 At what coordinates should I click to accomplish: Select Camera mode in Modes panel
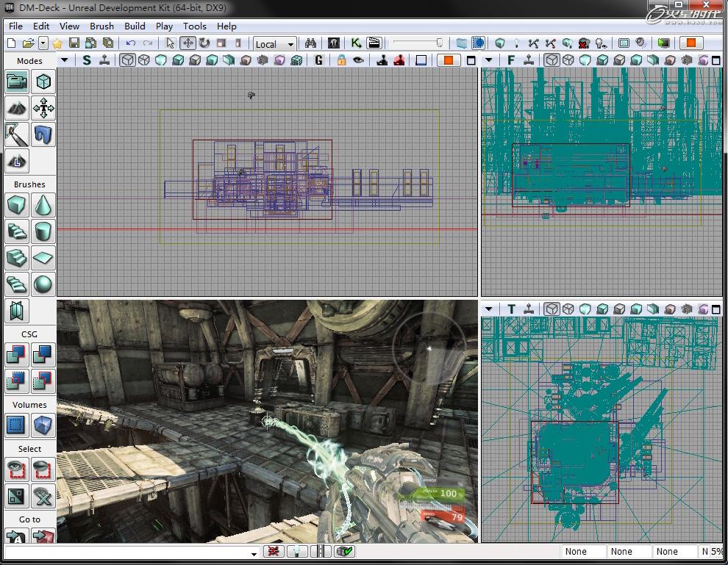pyautogui.click(x=17, y=82)
